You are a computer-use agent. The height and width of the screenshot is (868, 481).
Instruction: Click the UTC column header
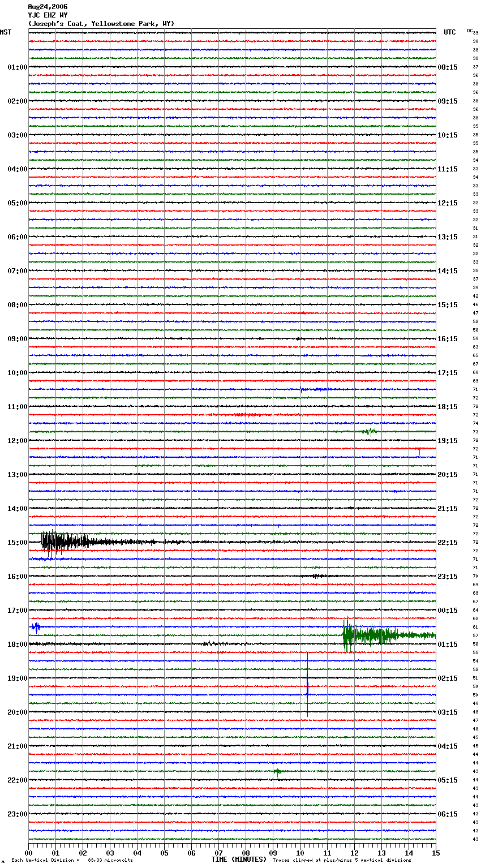tap(450, 32)
